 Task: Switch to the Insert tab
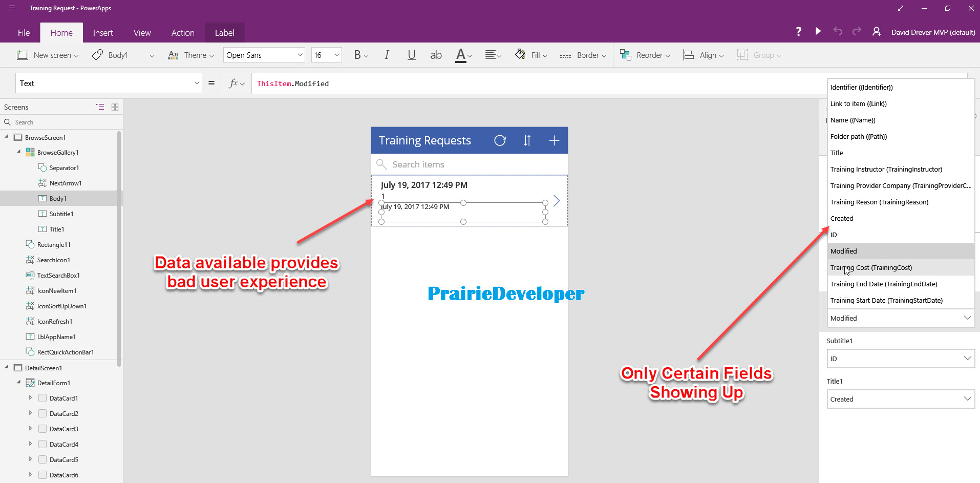pos(103,32)
